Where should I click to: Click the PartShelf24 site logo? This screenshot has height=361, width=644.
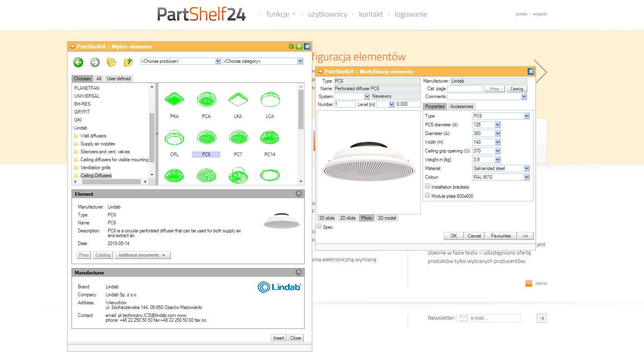click(x=201, y=14)
